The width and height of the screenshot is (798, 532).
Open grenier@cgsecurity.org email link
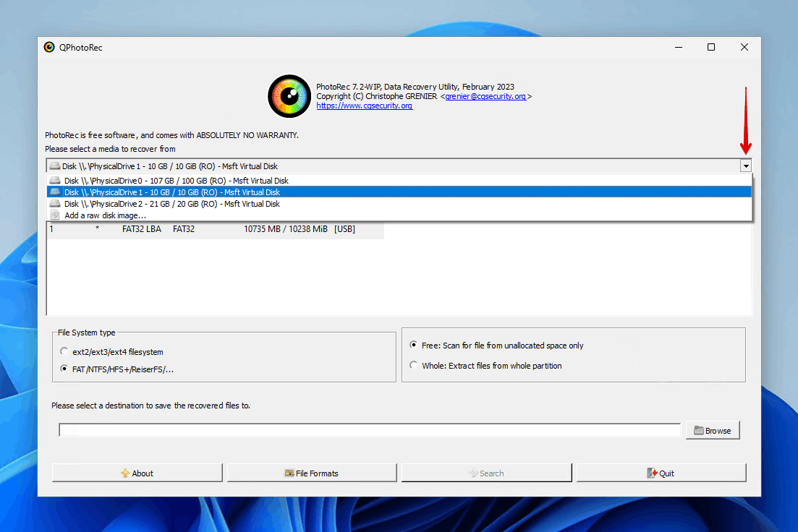tap(485, 96)
